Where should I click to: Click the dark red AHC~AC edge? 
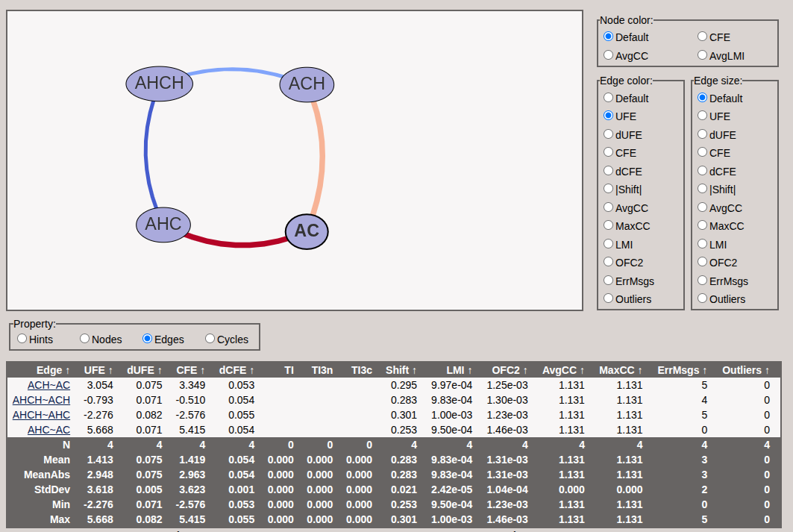(239, 242)
